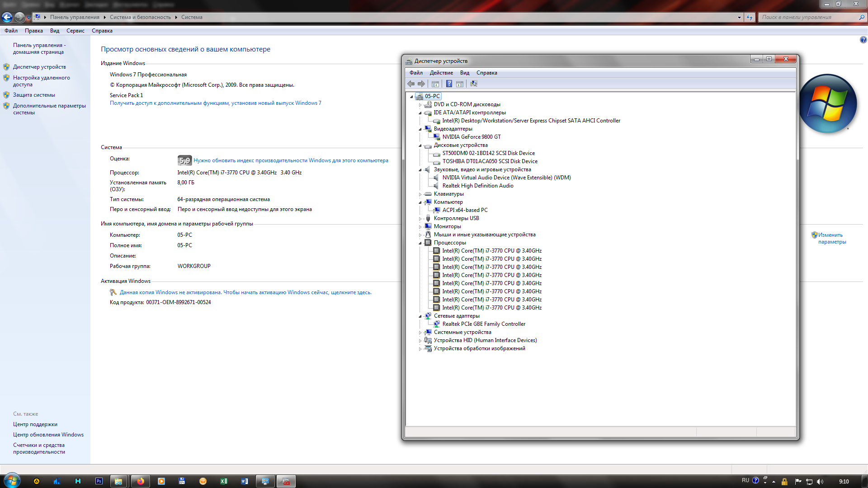Select Realtek PCIe GBE Family Controller
This screenshot has height=488, width=868.
(484, 324)
